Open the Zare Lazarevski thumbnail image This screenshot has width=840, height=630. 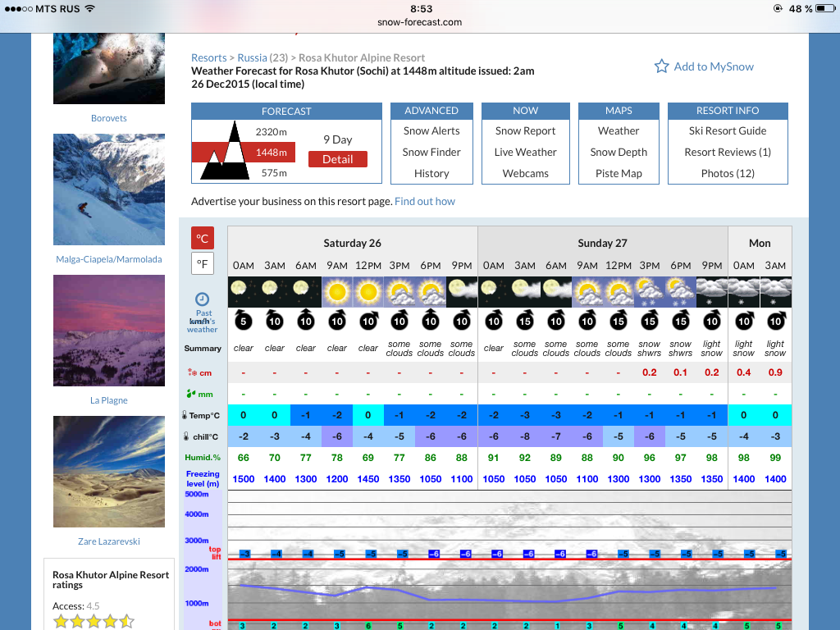[x=109, y=472]
